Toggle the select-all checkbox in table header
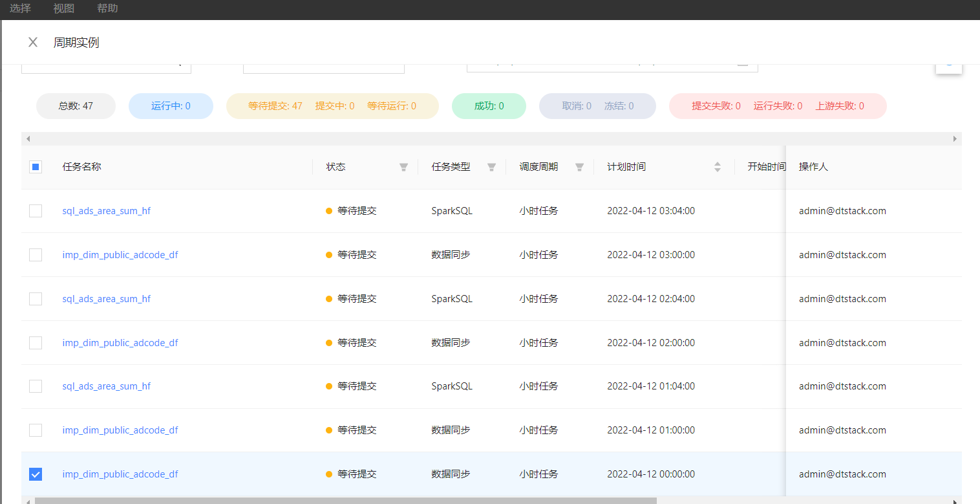980x504 pixels. coord(36,166)
